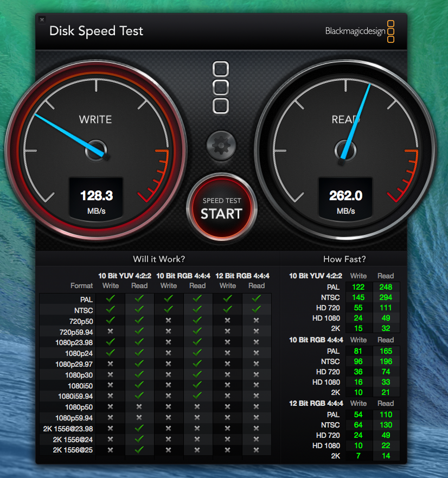The width and height of the screenshot is (448, 478).
Task: Click the 1080p29.97 format row label
Action: pos(74,364)
